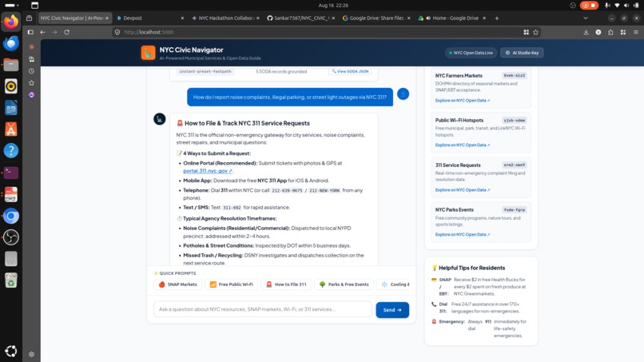The image size is (644, 362).
Task: Open the Firefox View tab button
Action: [29, 18]
